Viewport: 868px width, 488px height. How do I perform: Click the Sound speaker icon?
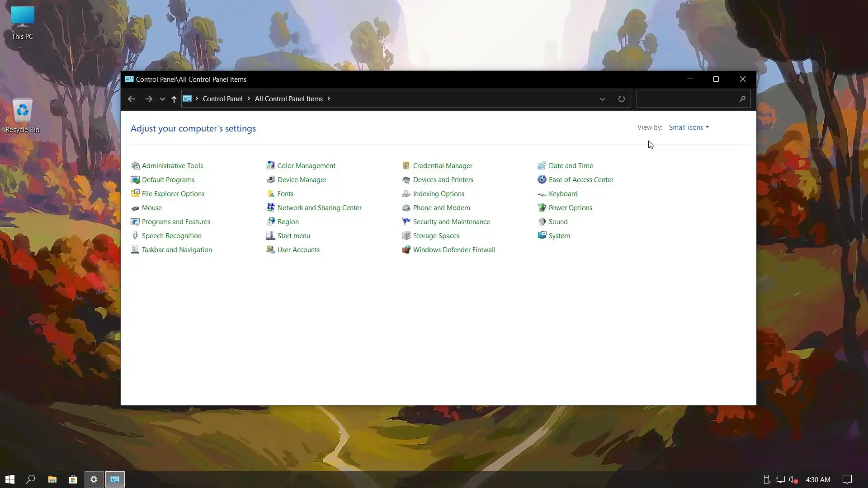pyautogui.click(x=542, y=221)
